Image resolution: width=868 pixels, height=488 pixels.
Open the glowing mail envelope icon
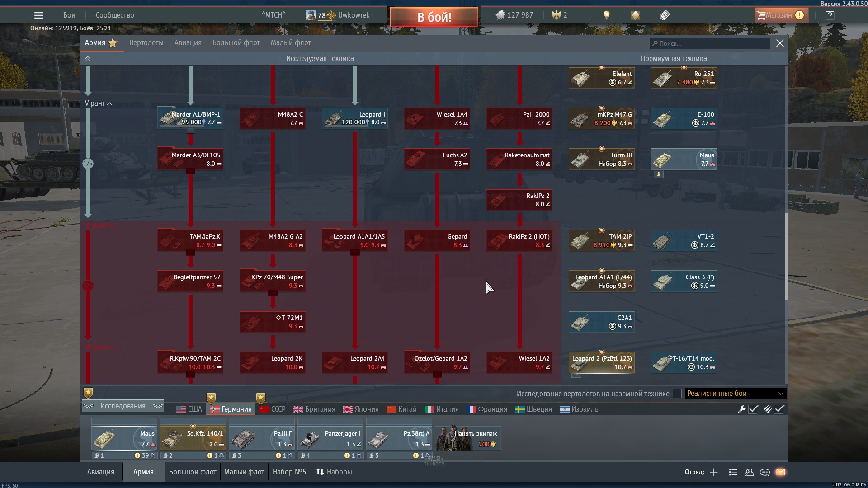(x=781, y=472)
